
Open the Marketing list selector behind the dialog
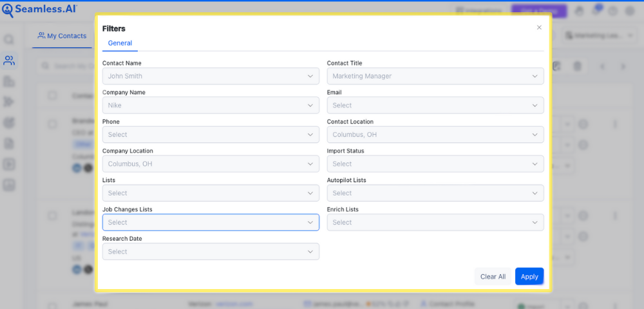599,35
